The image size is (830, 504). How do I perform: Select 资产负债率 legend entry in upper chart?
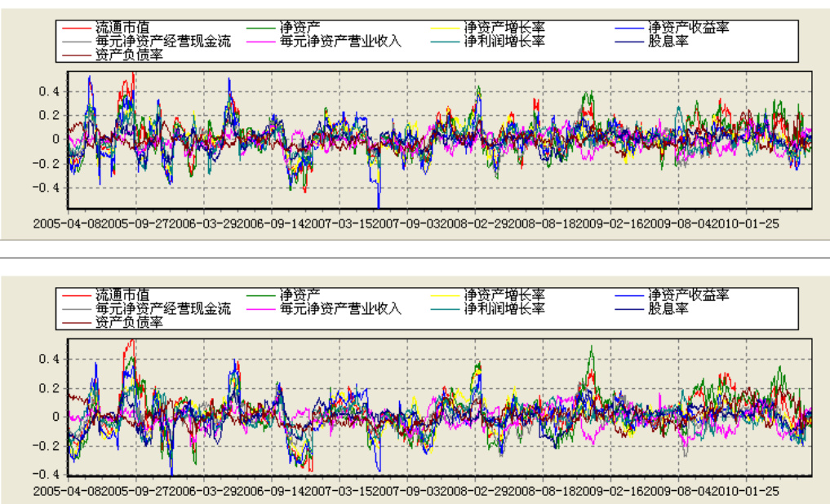[129, 55]
